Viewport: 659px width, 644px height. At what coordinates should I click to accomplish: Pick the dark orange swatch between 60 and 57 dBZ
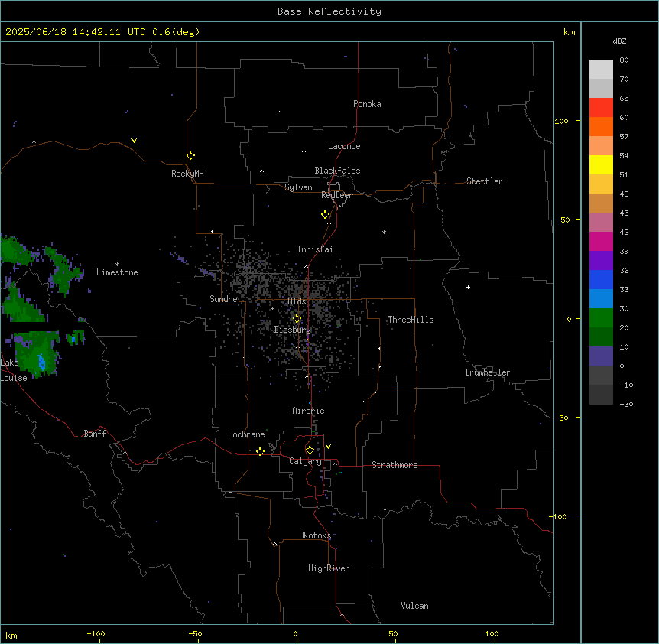pos(601,126)
